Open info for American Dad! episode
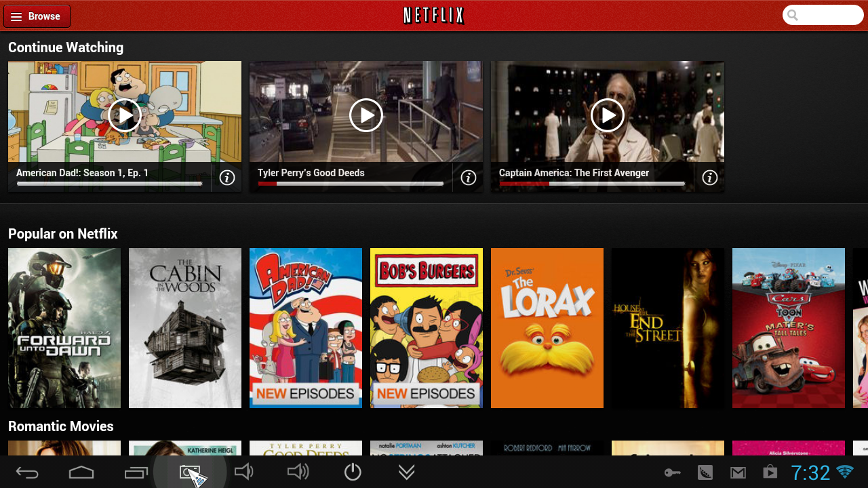The width and height of the screenshot is (868, 488). point(227,178)
